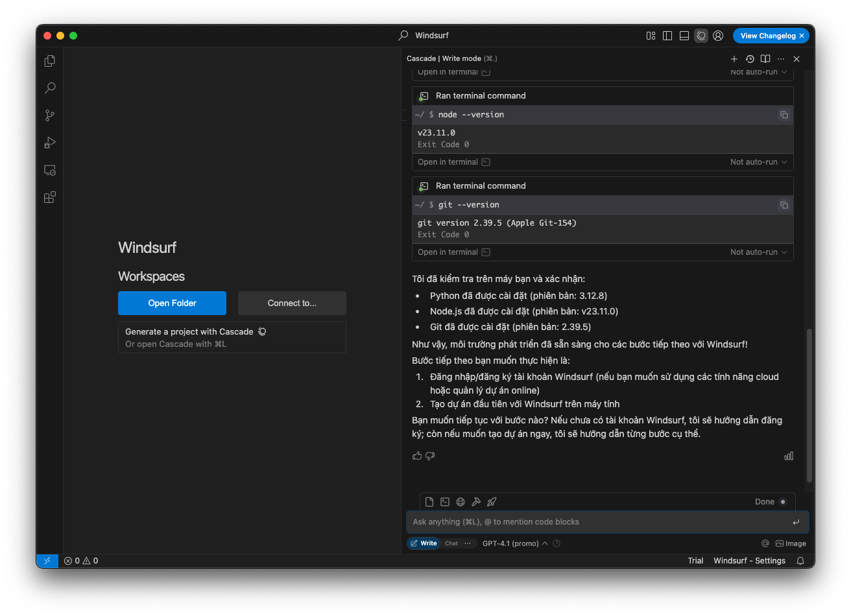Click the node terminal command header icon
This screenshot has width=851, height=616.
click(423, 96)
